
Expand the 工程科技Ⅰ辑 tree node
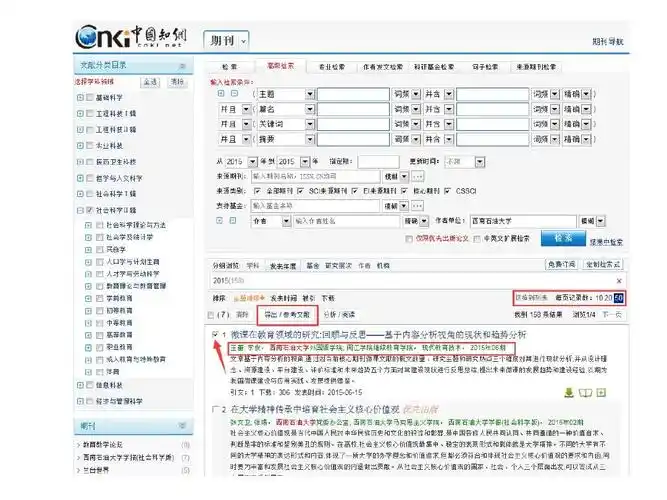(x=80, y=114)
